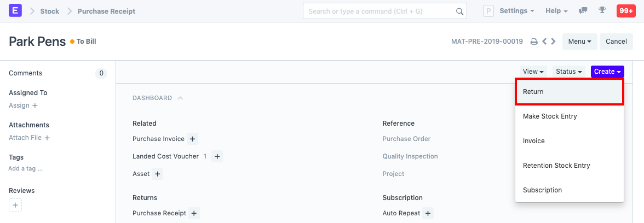Viewport: 644px width, 223px height.
Task: Open the Settings dropdown
Action: (x=516, y=11)
